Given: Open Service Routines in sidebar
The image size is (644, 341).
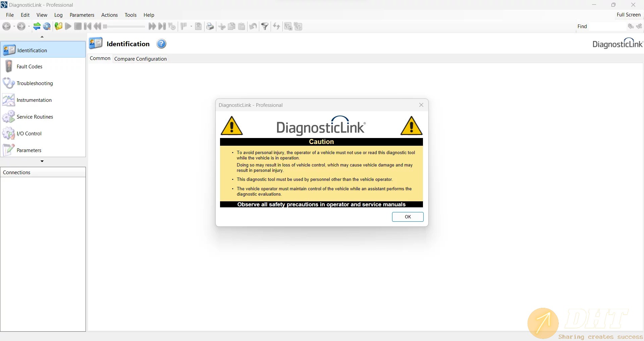Looking at the screenshot, I should tap(35, 117).
